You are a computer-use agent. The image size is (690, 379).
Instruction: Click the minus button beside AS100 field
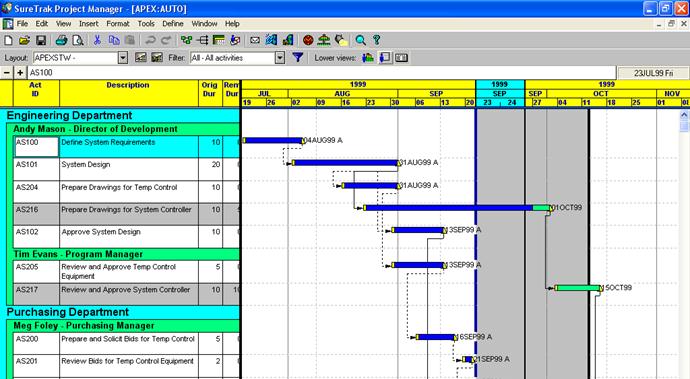(7, 73)
